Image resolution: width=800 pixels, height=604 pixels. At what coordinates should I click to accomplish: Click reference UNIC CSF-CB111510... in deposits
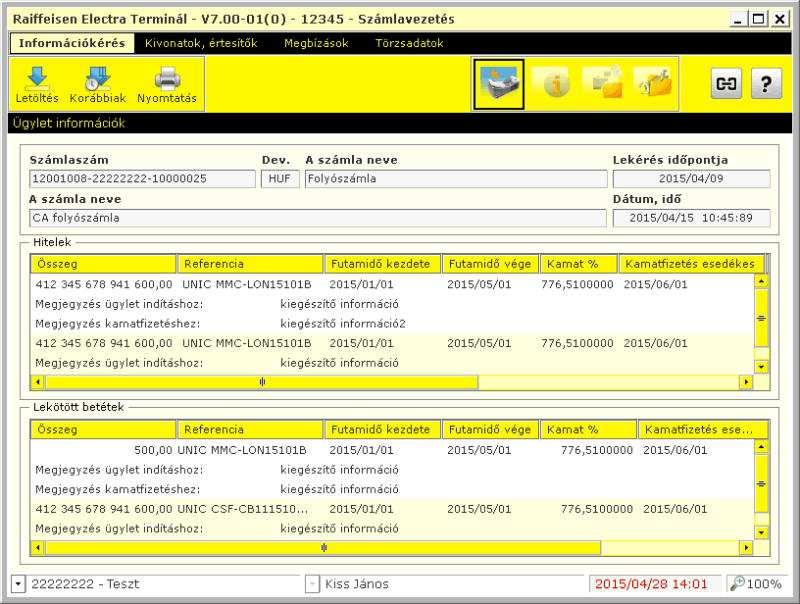pos(243,509)
